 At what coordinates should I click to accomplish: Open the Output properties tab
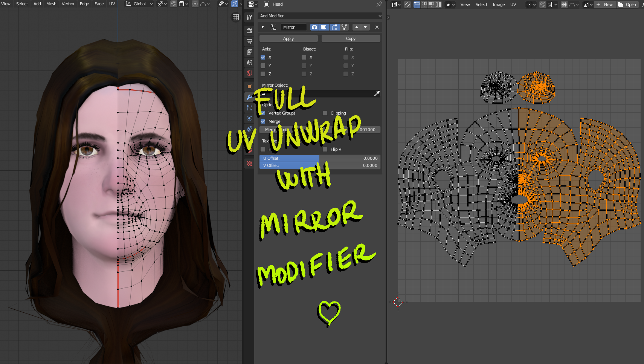pos(249,41)
